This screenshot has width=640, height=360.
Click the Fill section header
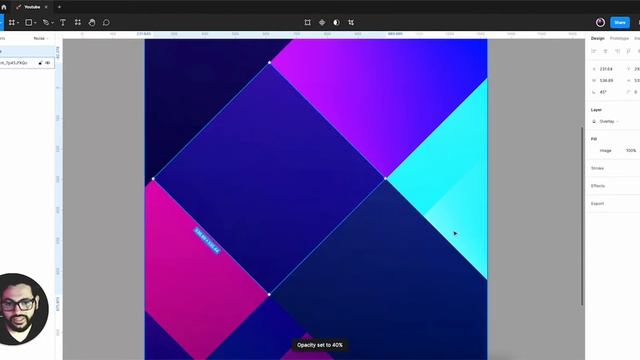pyautogui.click(x=594, y=139)
